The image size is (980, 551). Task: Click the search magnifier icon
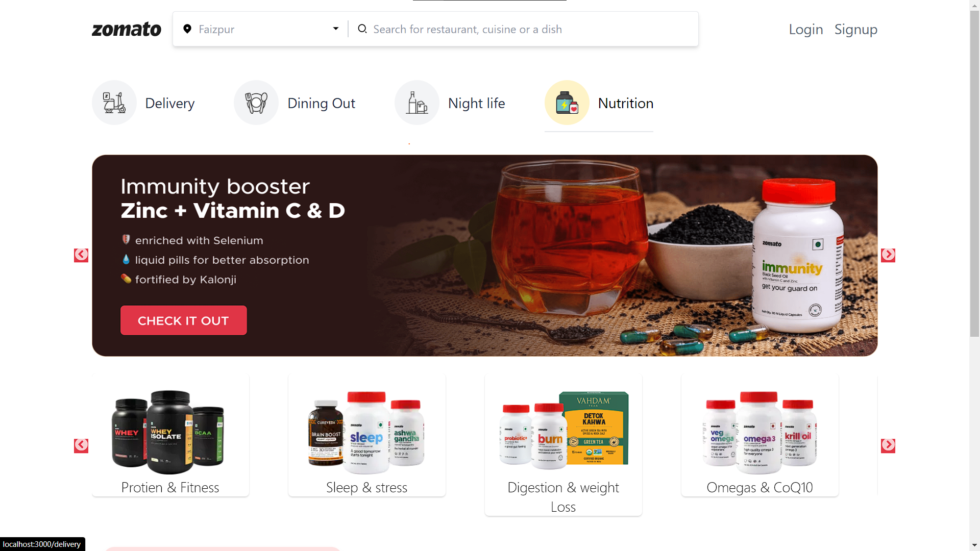point(362,29)
